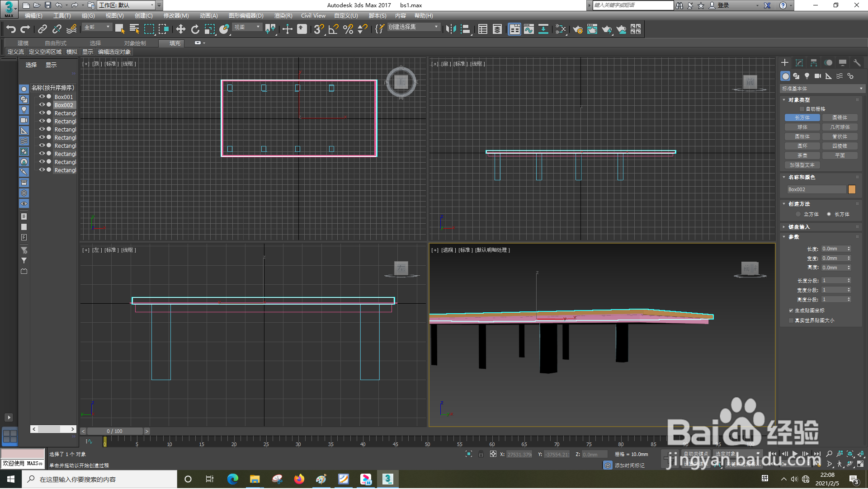Open the 修改器(M) menu
Screen dimensions: 868x489
tap(176, 16)
